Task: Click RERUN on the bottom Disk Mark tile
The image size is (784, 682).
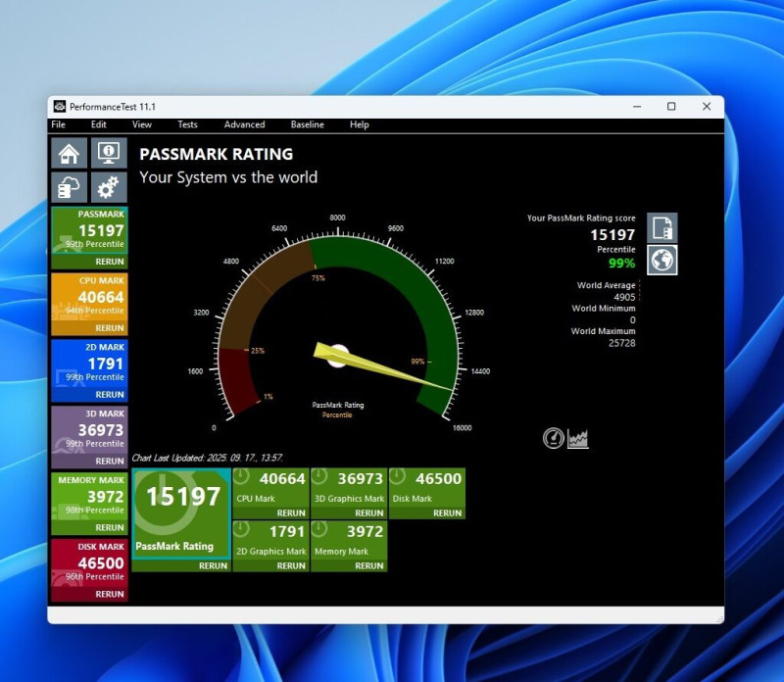Action: [447, 513]
